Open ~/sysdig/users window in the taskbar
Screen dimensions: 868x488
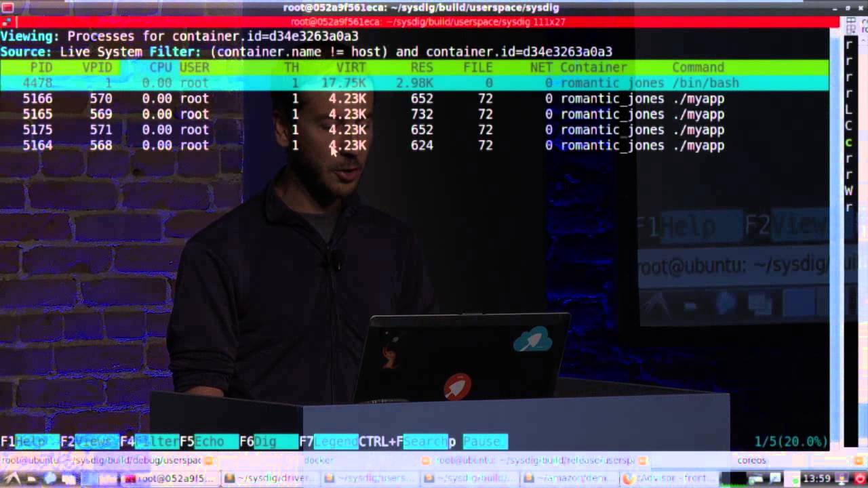point(370,479)
